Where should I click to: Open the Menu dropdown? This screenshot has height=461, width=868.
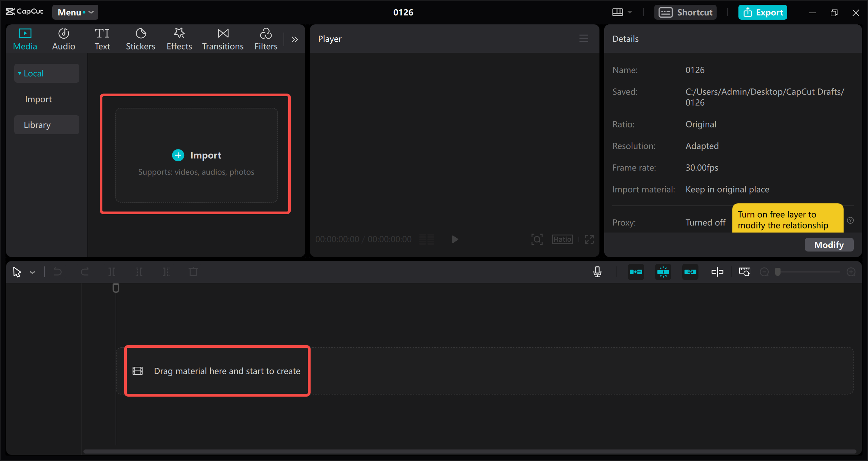[75, 12]
